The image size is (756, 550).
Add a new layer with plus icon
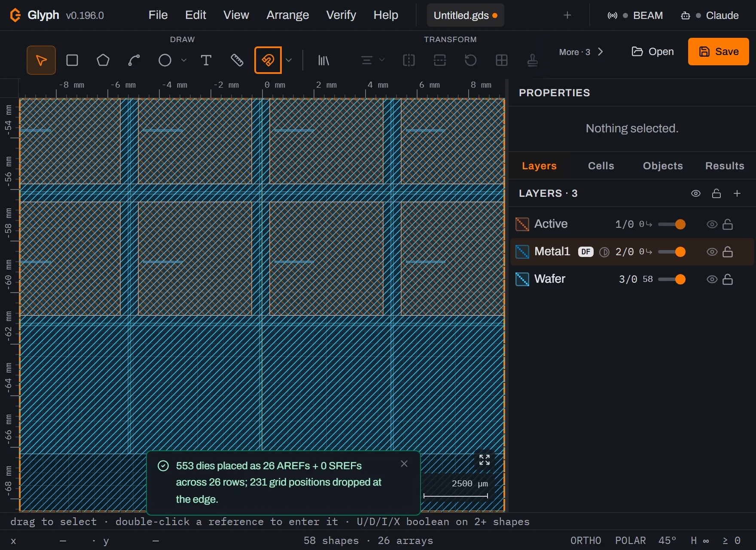point(737,193)
